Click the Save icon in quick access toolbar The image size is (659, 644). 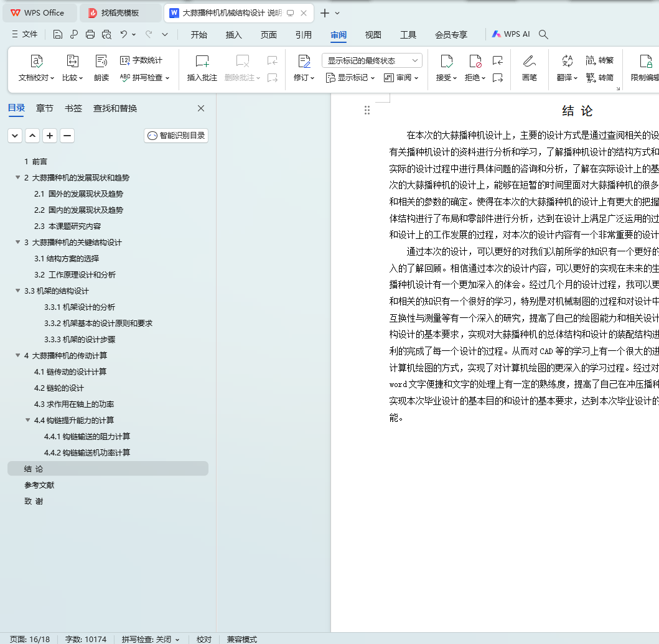[58, 34]
